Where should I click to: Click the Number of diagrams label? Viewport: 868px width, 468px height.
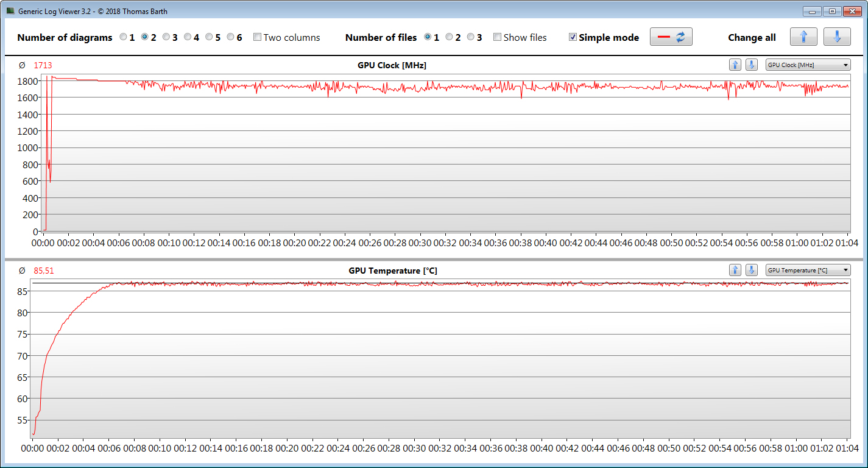(65, 37)
